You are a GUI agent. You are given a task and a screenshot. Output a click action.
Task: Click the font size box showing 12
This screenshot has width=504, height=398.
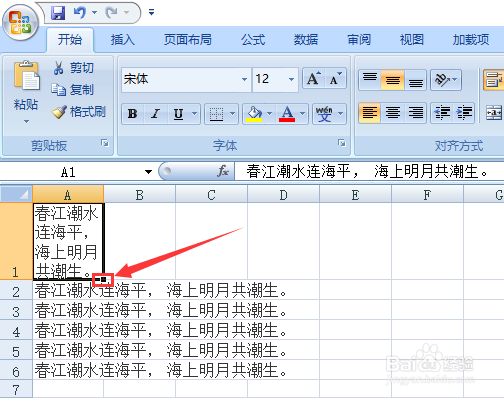[270, 79]
